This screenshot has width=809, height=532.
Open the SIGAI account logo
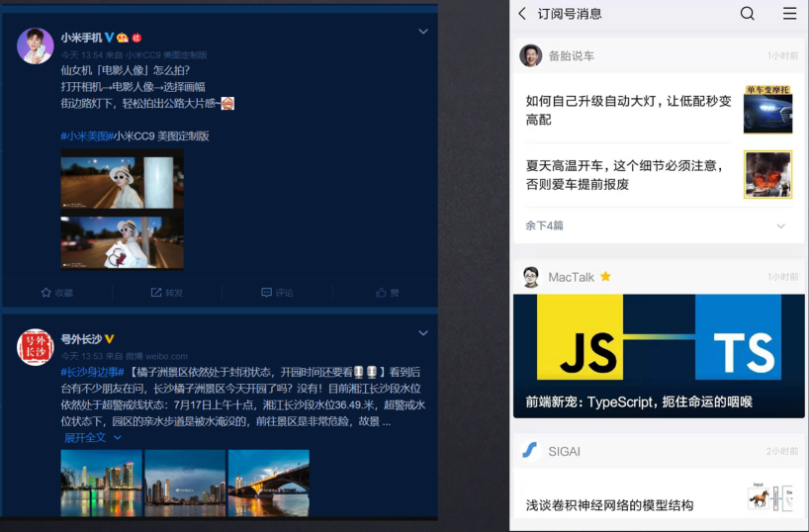pos(529,451)
